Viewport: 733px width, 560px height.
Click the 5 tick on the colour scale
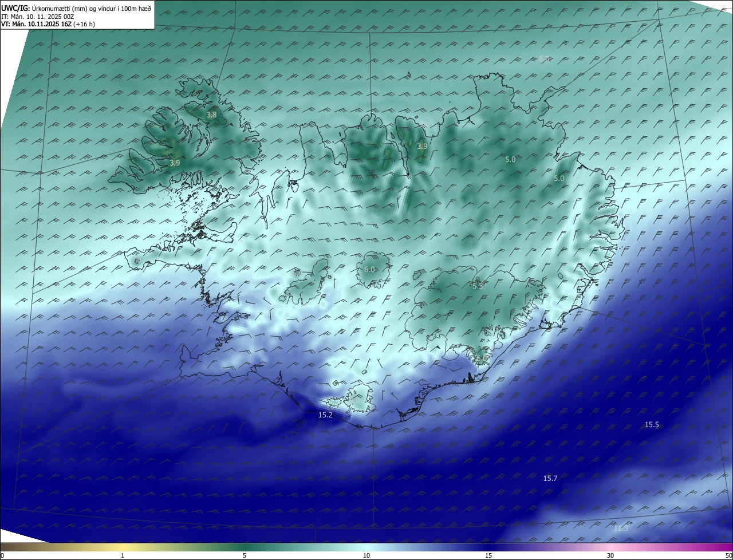[245, 555]
